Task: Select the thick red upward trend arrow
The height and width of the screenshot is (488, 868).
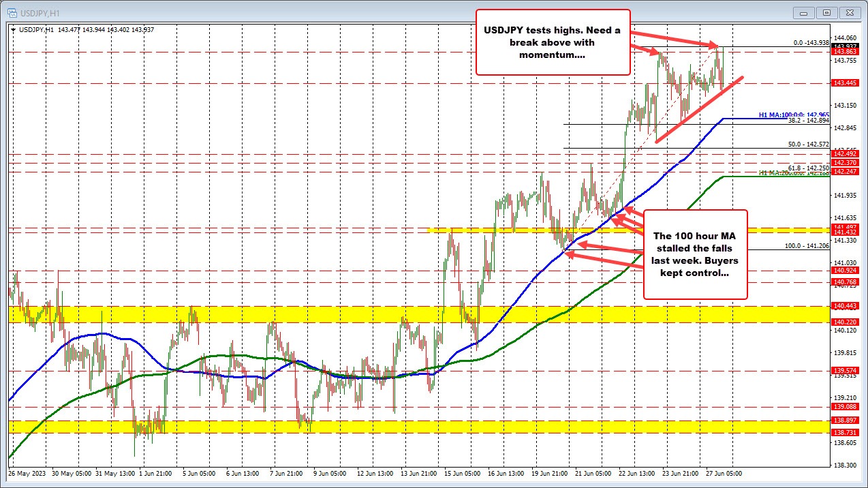Action: 698,109
